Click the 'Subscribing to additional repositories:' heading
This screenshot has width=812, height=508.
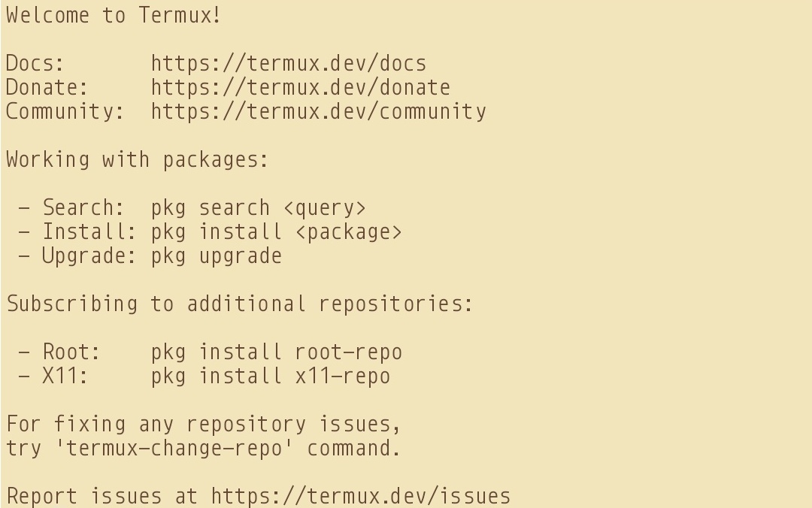pos(240,304)
